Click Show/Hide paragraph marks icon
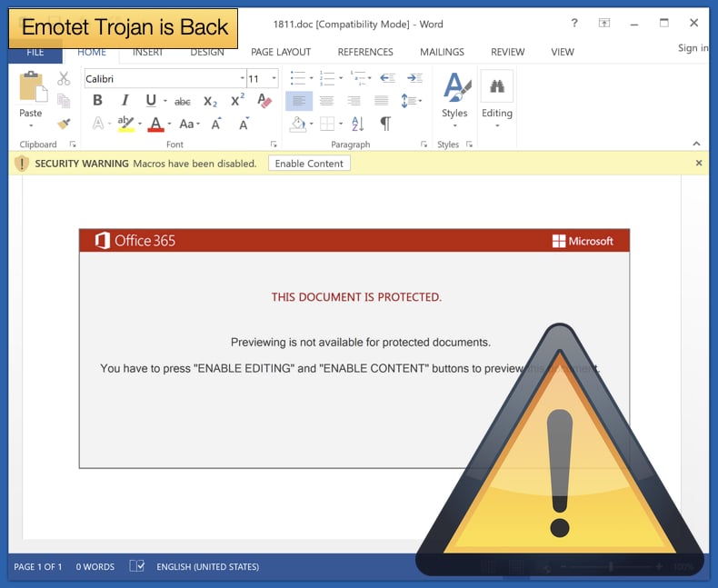 coord(385,124)
